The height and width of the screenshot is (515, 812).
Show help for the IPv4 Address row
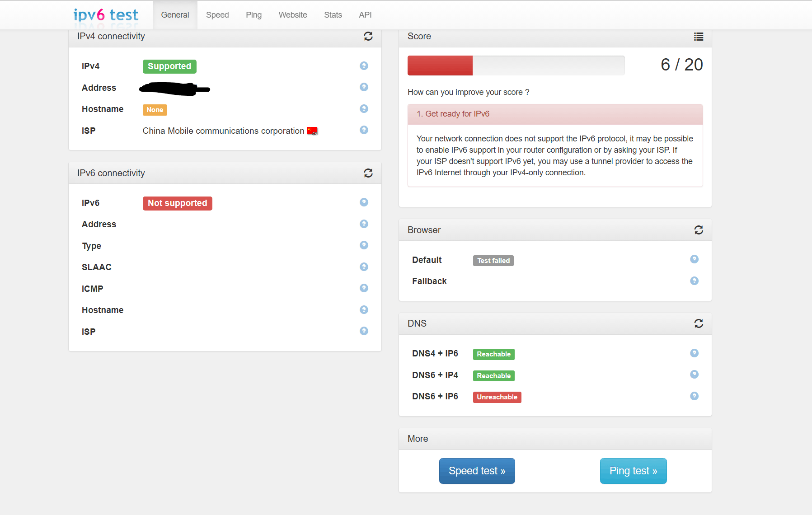364,87
